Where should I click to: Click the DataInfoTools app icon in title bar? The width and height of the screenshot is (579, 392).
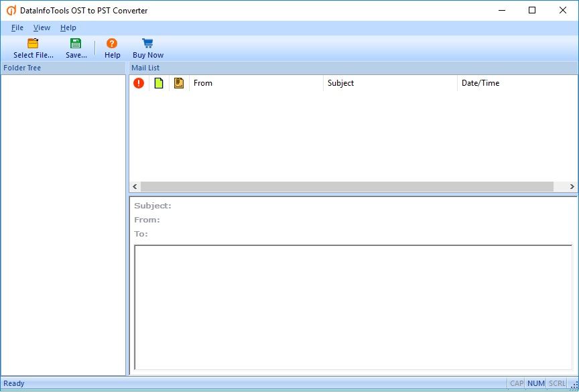(x=11, y=10)
